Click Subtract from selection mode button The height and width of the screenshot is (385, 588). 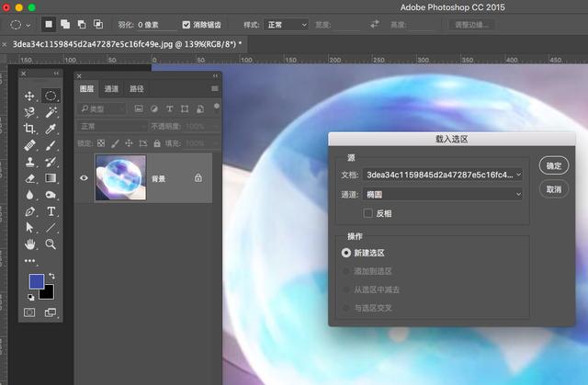[82, 25]
